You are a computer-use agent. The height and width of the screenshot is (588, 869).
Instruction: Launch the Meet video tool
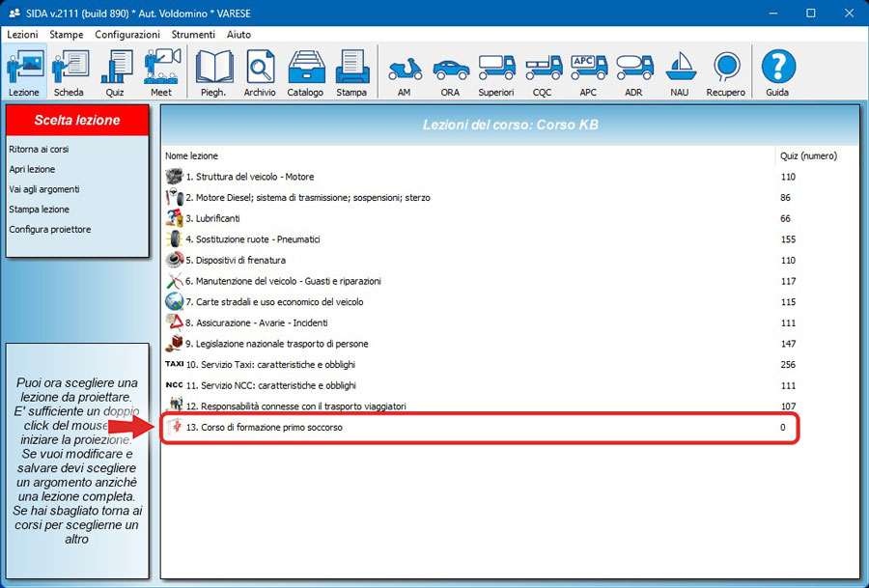[x=161, y=72]
